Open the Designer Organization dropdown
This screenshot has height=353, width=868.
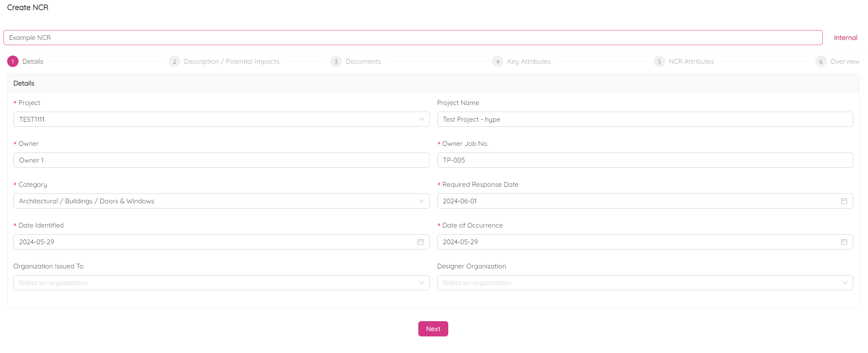(645, 283)
